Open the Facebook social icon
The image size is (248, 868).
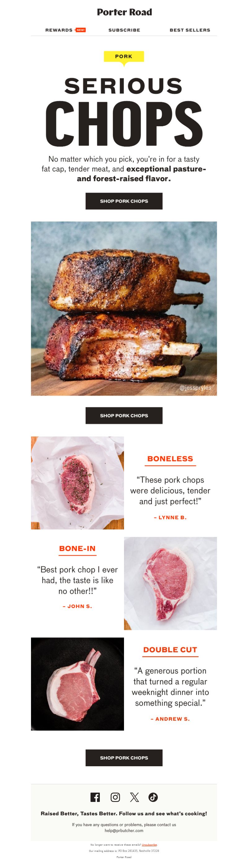(x=95, y=797)
